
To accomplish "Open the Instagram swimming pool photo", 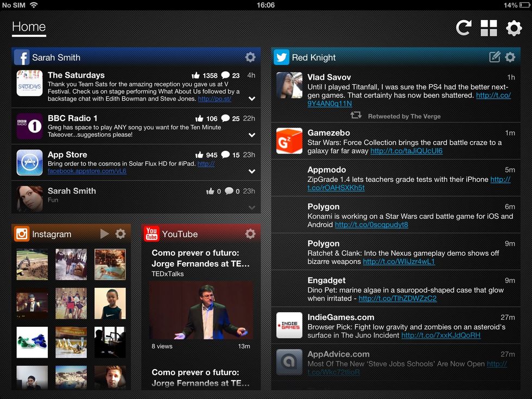I will point(110,264).
